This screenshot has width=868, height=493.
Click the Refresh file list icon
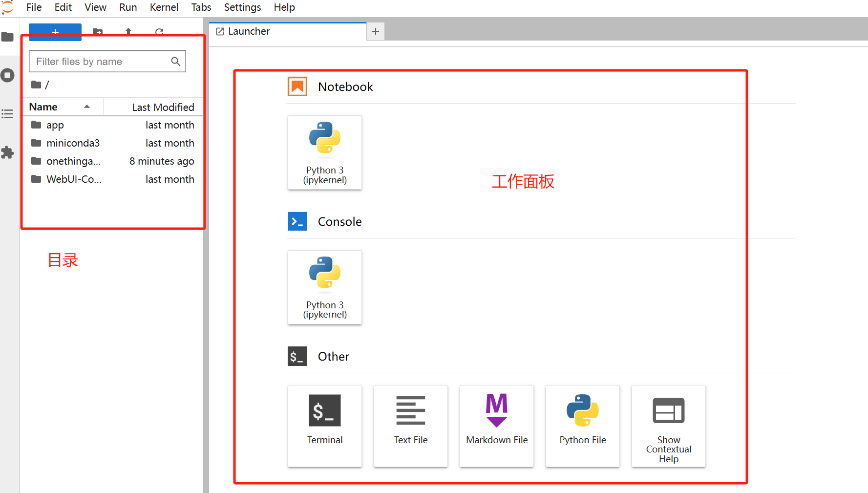[159, 32]
